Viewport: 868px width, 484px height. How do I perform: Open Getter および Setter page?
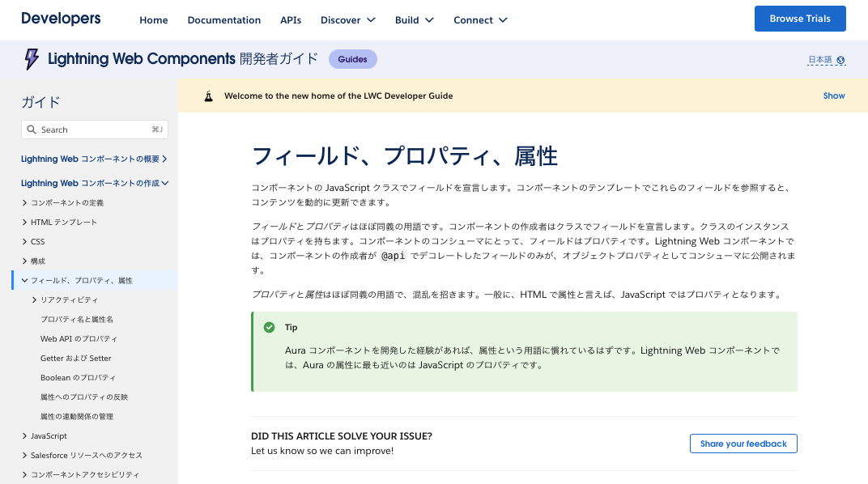(76, 358)
